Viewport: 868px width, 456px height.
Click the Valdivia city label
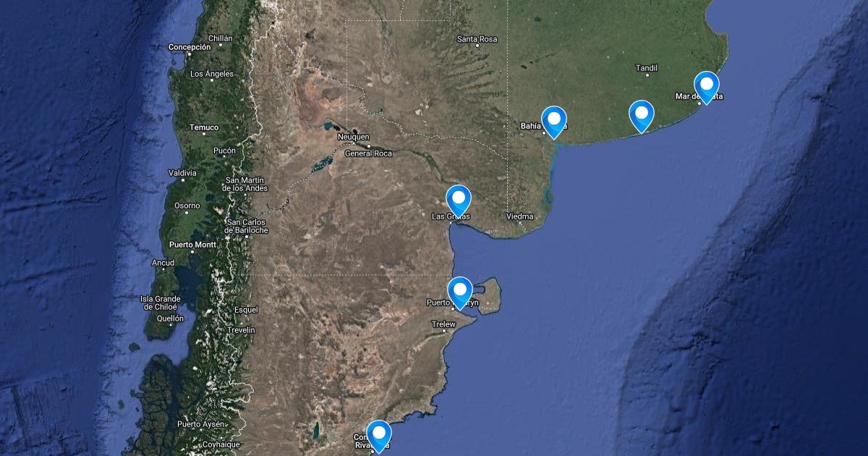click(x=182, y=173)
